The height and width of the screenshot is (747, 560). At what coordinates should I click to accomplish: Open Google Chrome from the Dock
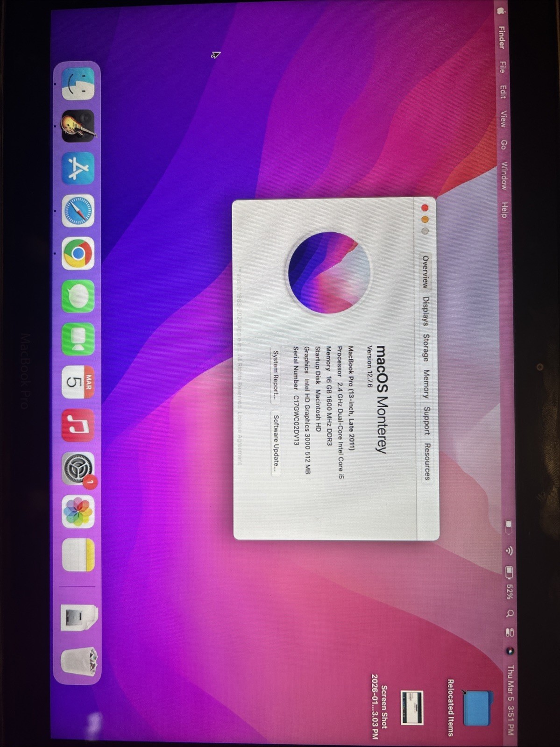78,253
